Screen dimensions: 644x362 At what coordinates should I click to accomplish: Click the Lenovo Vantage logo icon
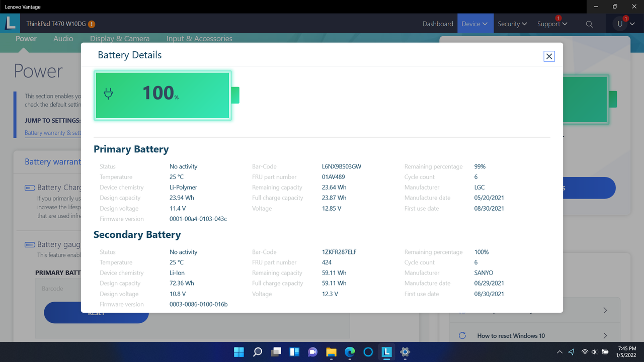(10, 23)
